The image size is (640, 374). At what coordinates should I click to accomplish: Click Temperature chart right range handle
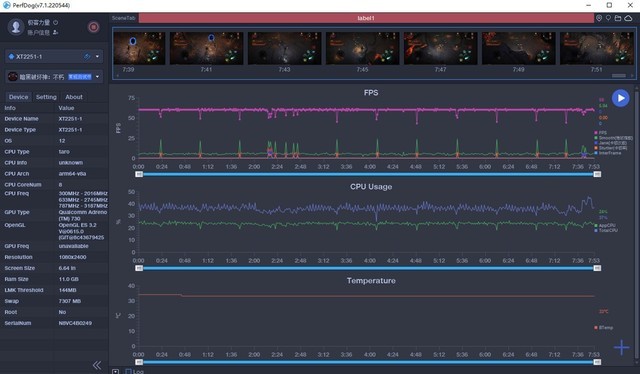tap(597, 362)
